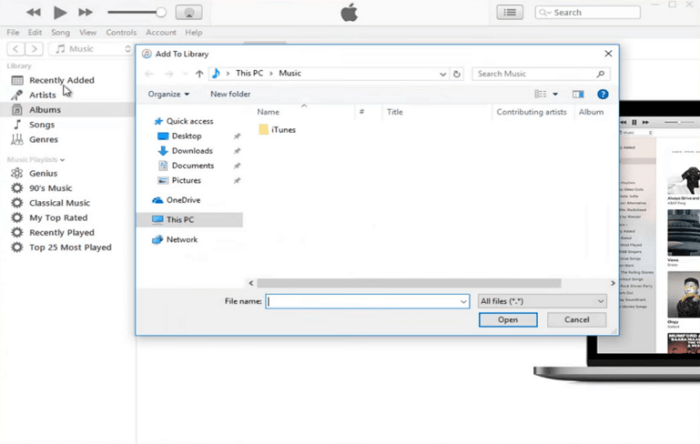Click the change view icon
This screenshot has height=444, width=700.
[540, 94]
